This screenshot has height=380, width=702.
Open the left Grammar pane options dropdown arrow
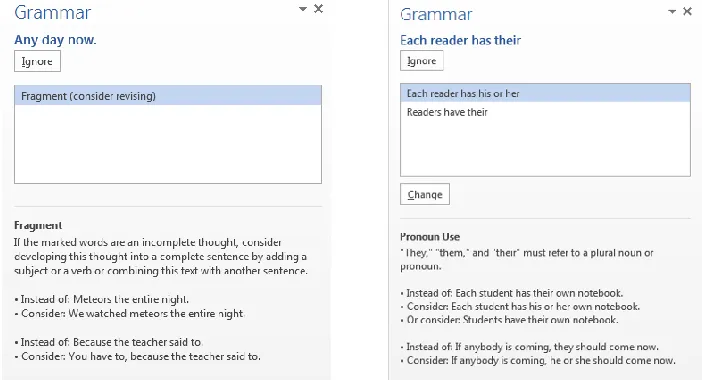(x=303, y=9)
